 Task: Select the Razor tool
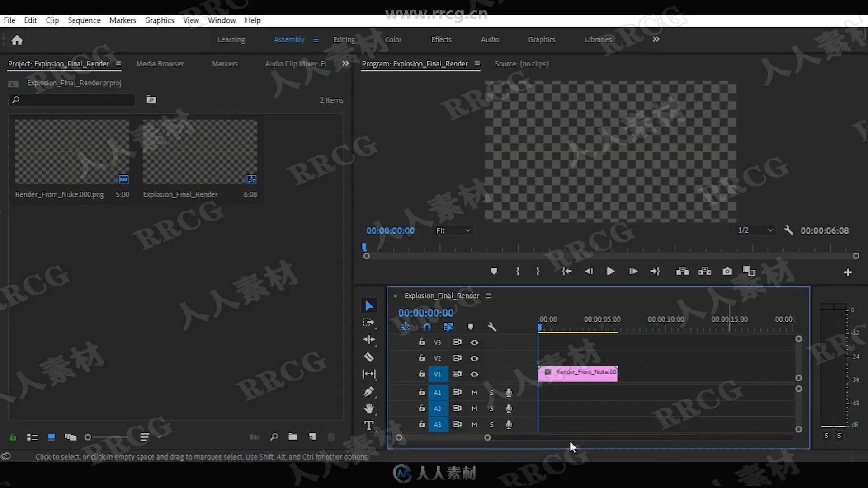coord(369,357)
